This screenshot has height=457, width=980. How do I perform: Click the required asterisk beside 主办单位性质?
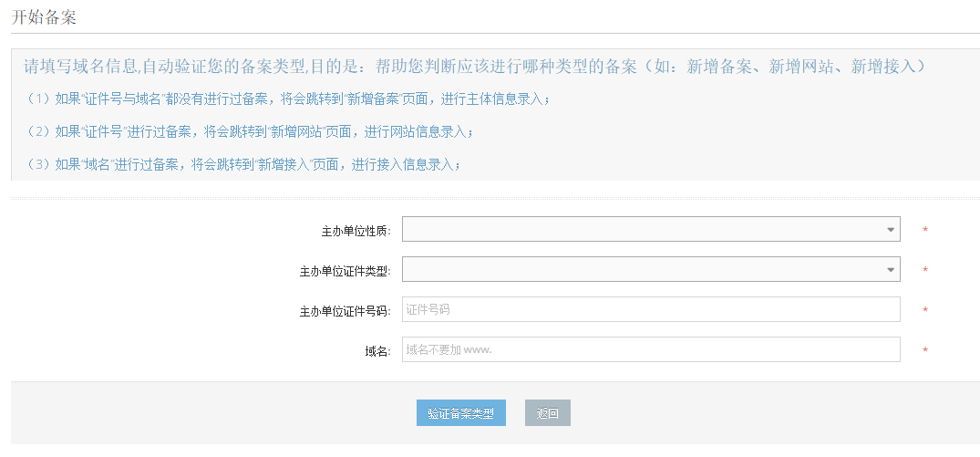click(x=925, y=231)
